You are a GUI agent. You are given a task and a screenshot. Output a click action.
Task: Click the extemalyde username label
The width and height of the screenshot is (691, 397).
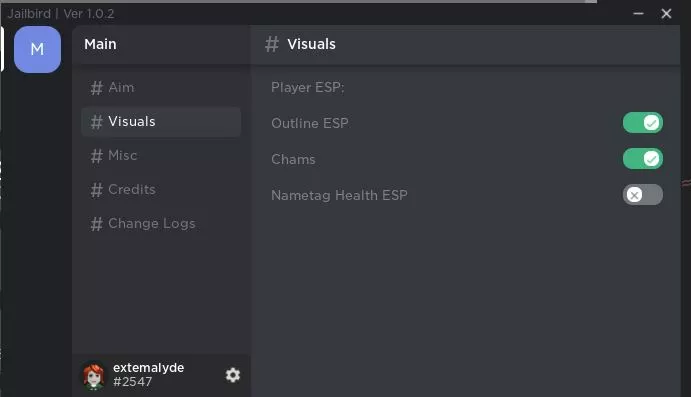[149, 367]
